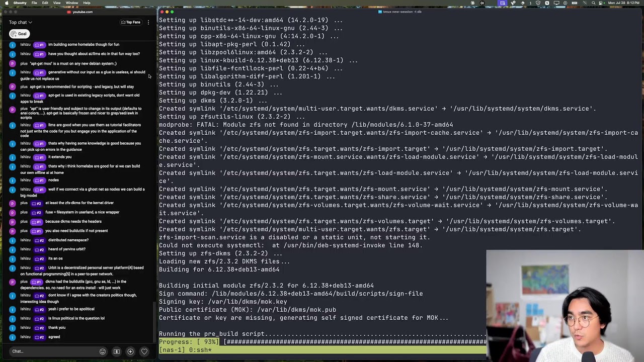Open the View menu

pos(57,3)
